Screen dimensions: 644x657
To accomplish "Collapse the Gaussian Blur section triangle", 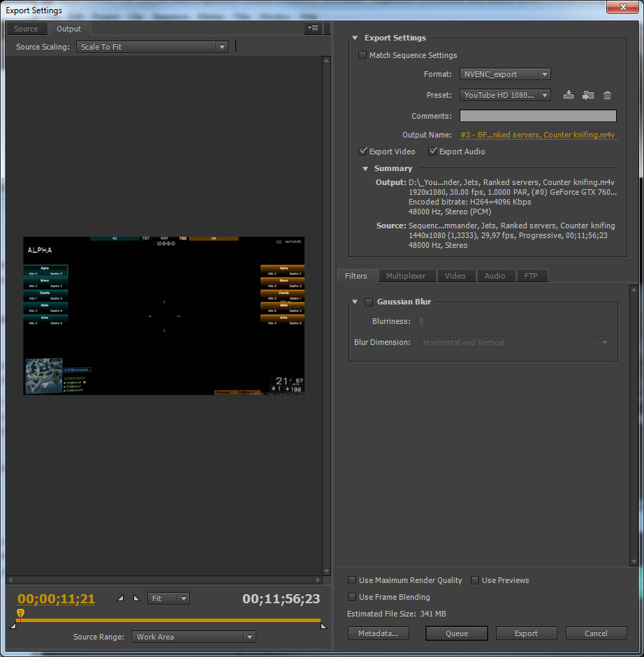I will (355, 302).
